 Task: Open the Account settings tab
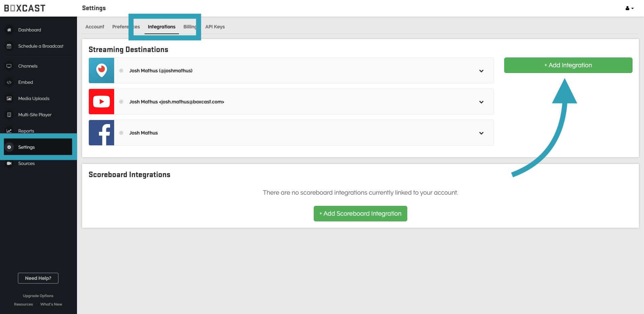point(95,27)
